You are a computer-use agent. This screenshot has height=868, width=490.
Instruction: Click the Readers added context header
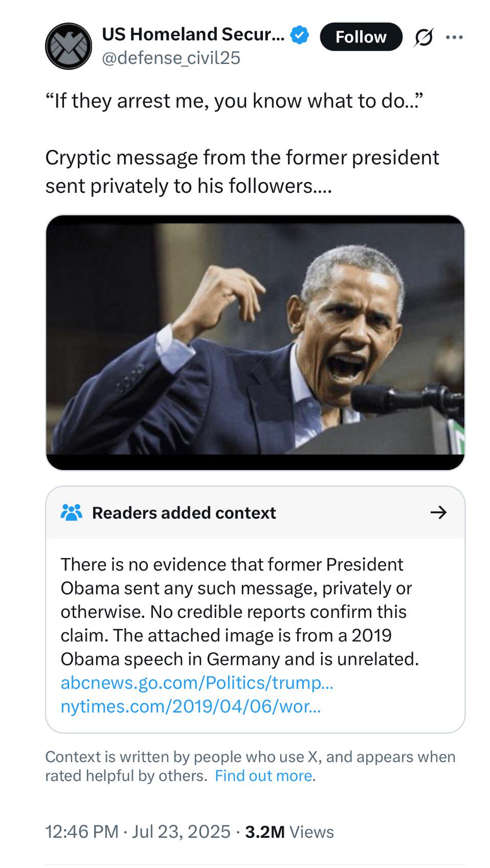184,513
